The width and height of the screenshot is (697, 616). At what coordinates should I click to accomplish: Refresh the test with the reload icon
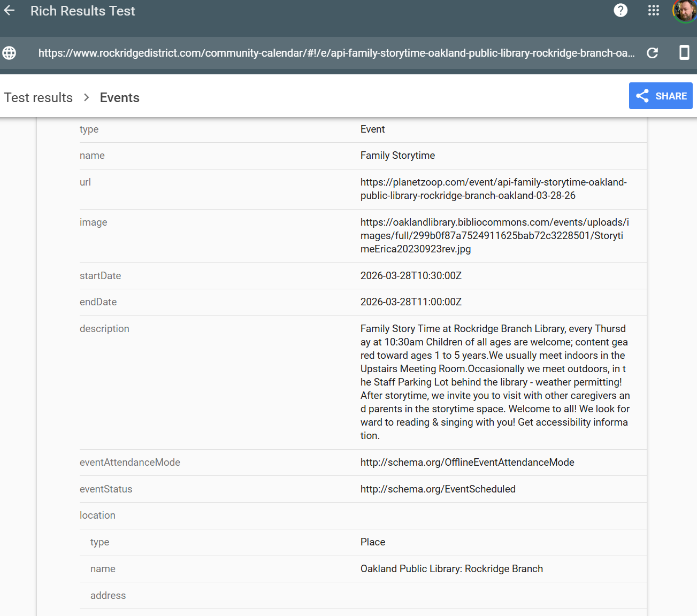click(x=652, y=53)
